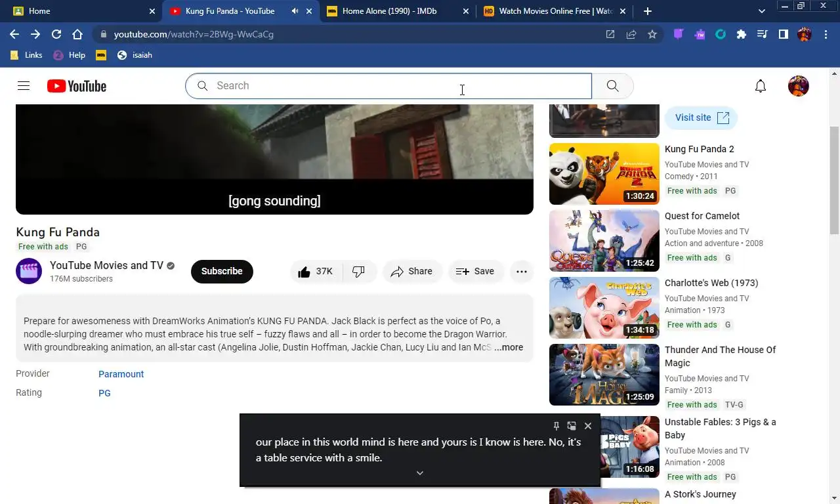Click the magnifier search button
This screenshot has height=504, width=840.
click(612, 86)
